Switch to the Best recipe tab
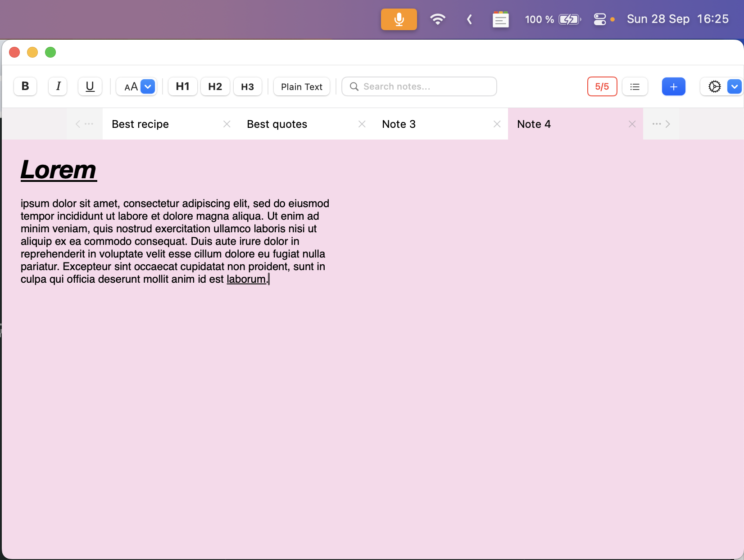Screen dimensions: 744x560 click(x=140, y=124)
